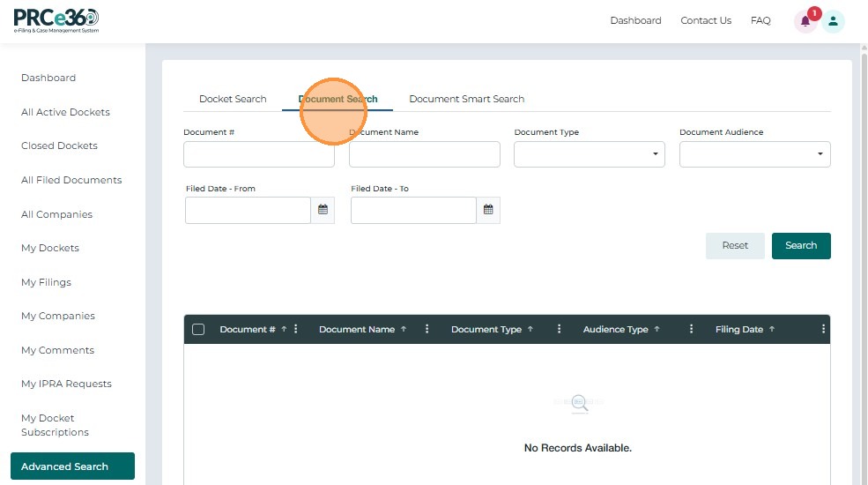Select the Document Search tab

click(338, 99)
